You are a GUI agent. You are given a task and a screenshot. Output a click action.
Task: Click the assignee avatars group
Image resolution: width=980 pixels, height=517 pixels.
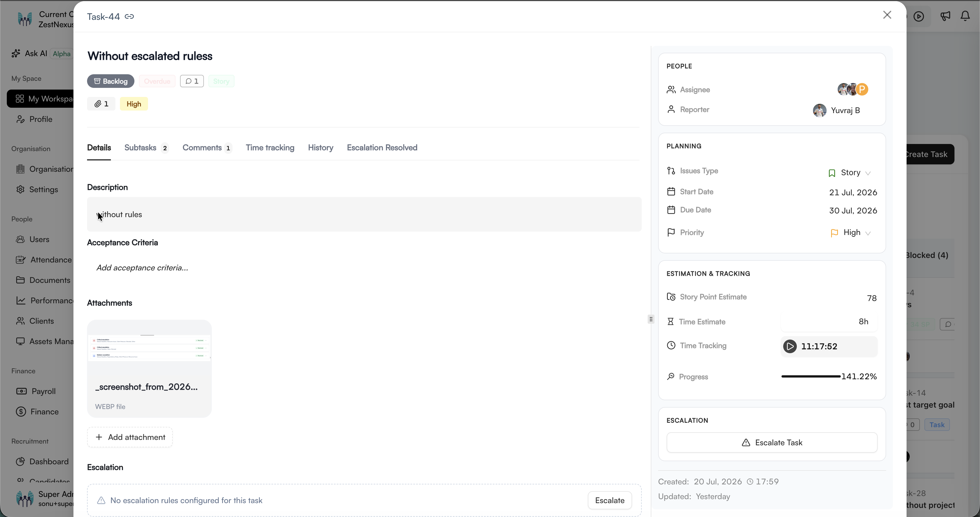pyautogui.click(x=853, y=89)
